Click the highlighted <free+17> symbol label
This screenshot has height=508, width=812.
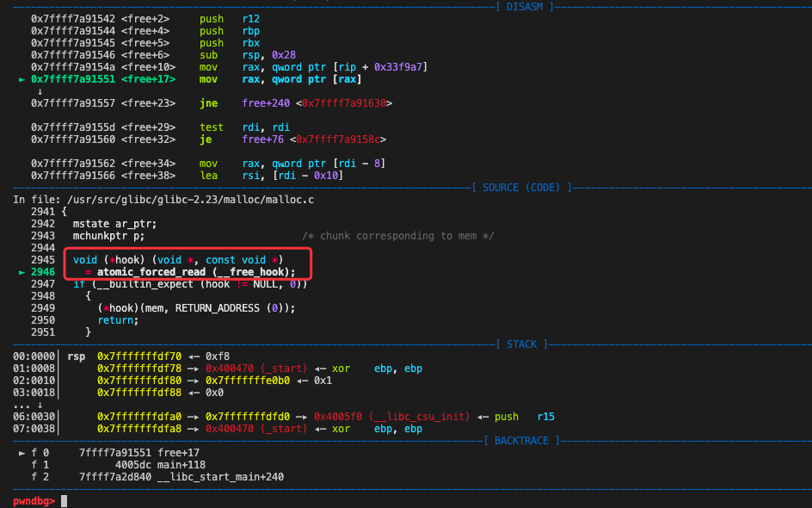pos(148,79)
